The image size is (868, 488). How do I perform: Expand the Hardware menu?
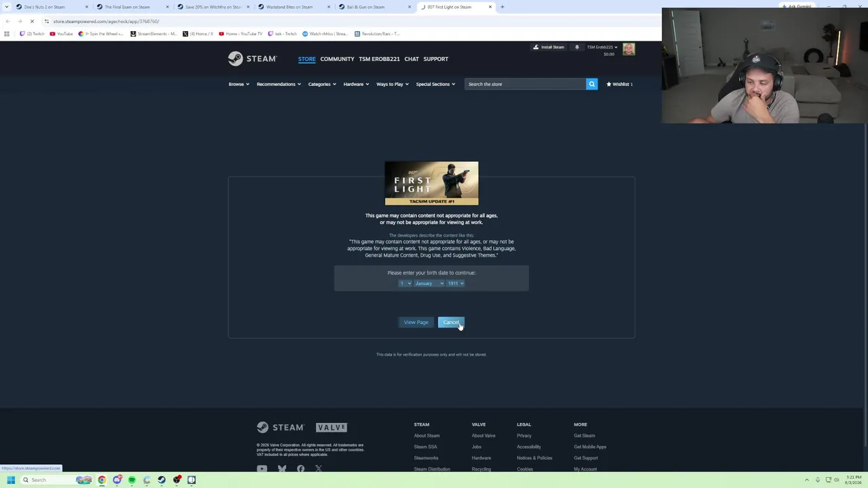pyautogui.click(x=356, y=84)
